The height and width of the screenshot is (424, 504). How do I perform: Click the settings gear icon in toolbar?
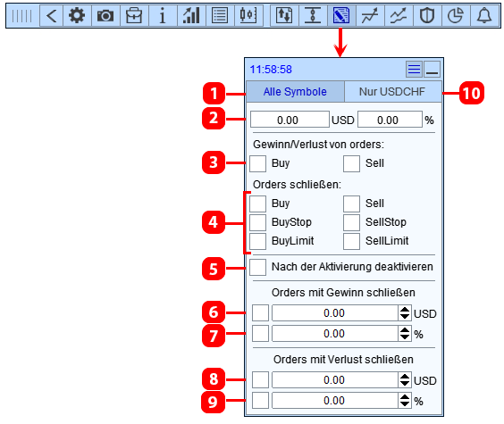click(77, 15)
